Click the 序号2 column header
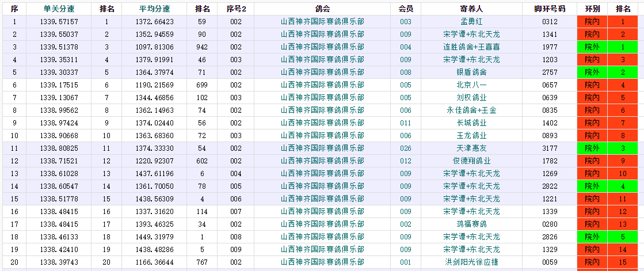The height and width of the screenshot is (271, 644). coord(236,9)
